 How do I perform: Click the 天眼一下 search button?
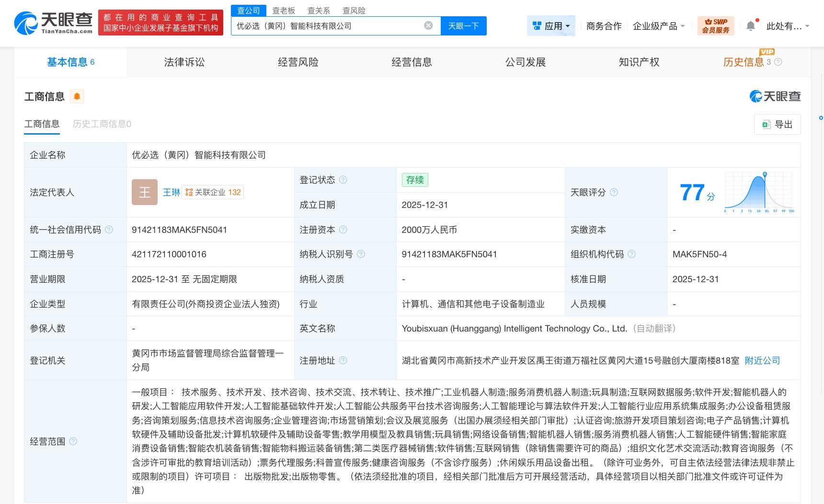pyautogui.click(x=463, y=26)
